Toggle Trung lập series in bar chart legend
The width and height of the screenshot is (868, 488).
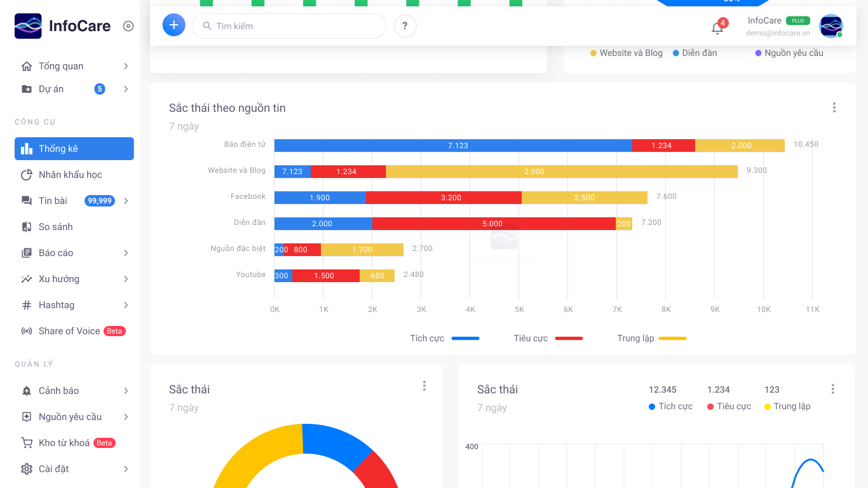(651, 338)
